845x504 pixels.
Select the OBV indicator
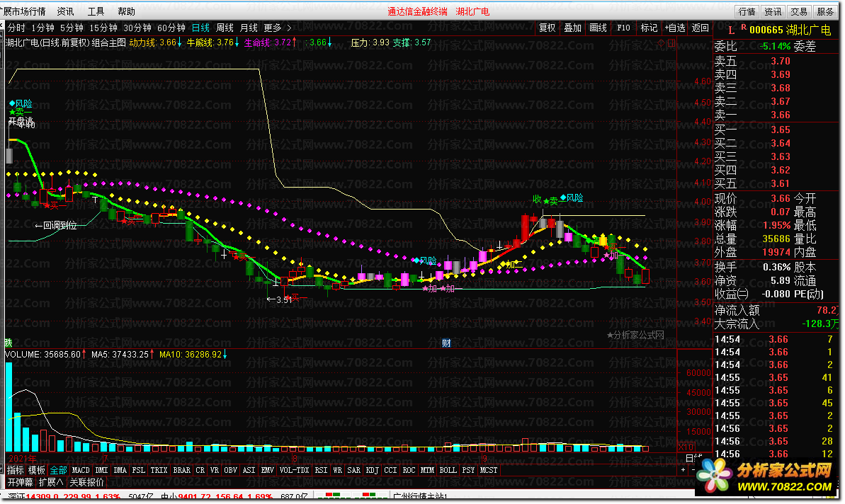point(231,470)
